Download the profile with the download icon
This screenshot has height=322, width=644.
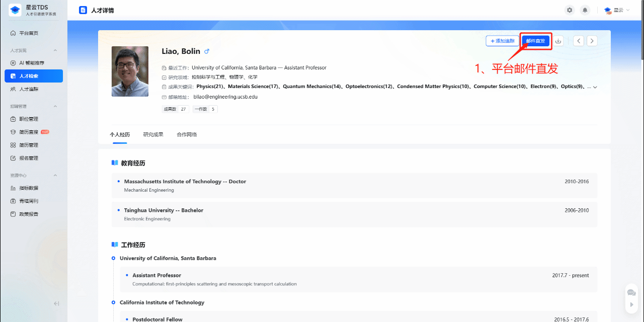(558, 41)
